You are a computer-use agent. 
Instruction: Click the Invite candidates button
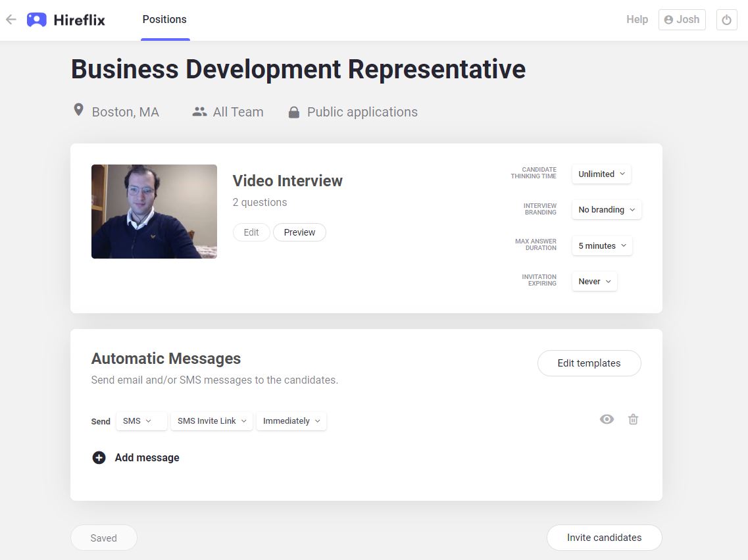point(604,538)
